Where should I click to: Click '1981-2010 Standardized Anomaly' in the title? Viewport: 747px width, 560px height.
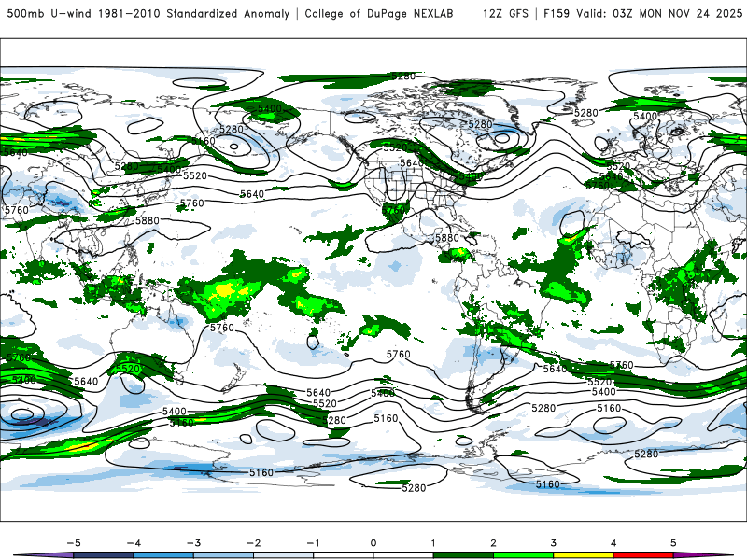point(194,13)
